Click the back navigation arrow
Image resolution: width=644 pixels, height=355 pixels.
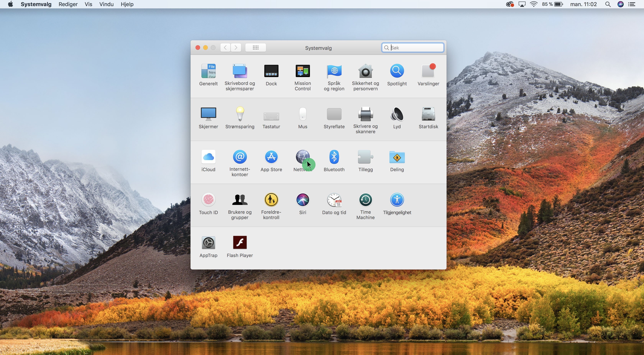point(225,48)
